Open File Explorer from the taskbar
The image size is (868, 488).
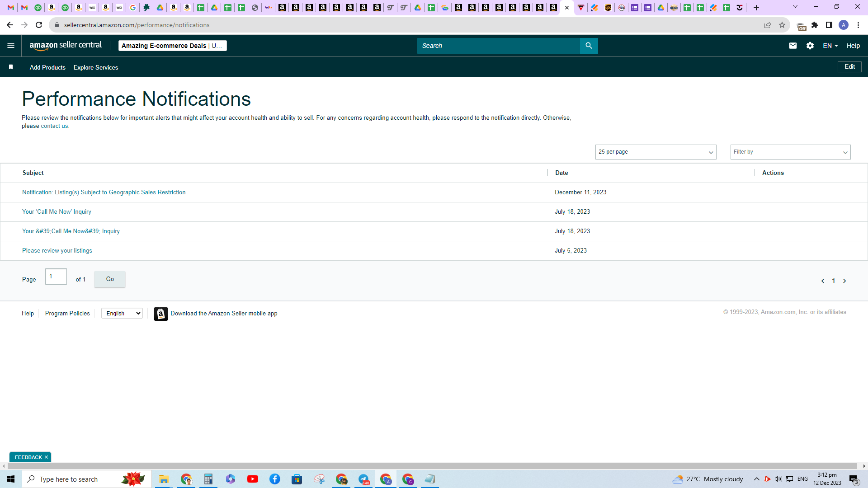[164, 479]
